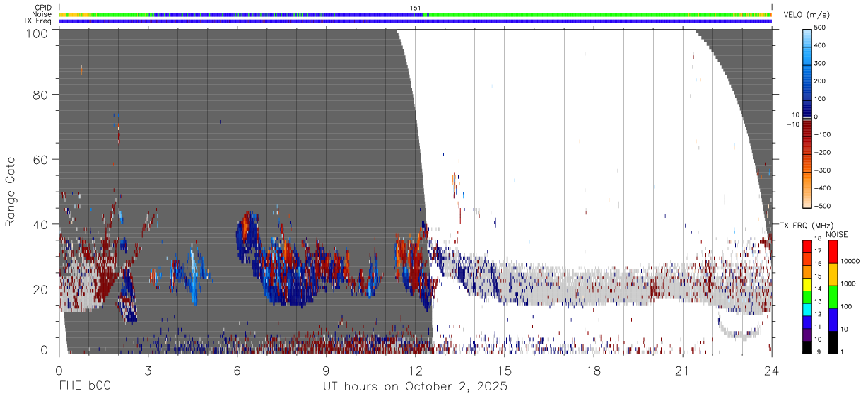Screen dimensions: 868x401
Task: Click the Noise indicator strip above the plot
Action: tap(415, 14)
